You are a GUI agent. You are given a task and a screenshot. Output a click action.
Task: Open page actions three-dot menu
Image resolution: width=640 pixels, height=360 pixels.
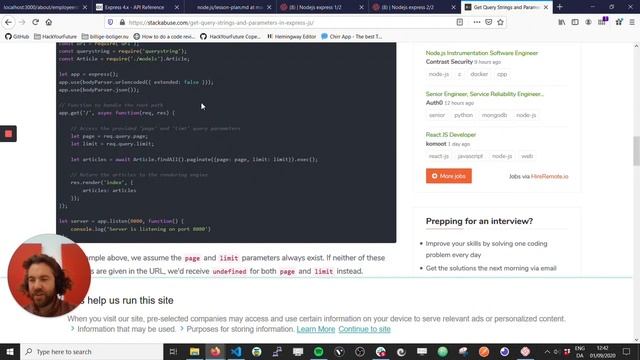pyautogui.click(x=476, y=22)
